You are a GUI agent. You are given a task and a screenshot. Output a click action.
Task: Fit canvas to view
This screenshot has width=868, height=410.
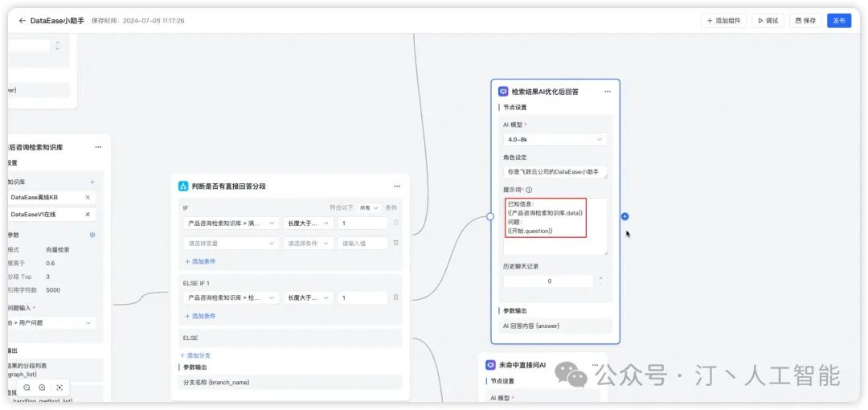59,387
